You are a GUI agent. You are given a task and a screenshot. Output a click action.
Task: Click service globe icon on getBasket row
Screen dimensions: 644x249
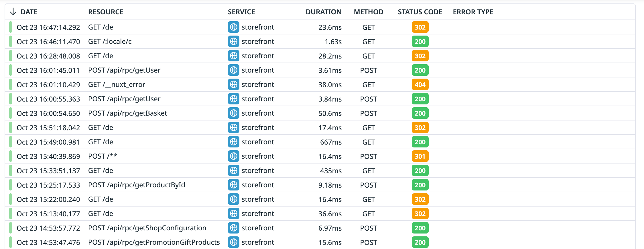point(234,113)
